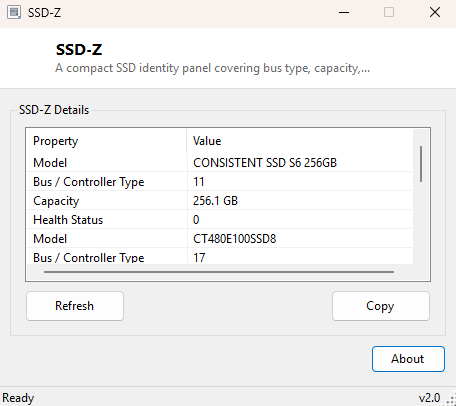This screenshot has height=406, width=456.
Task: Select the Capacity row
Action: coord(220,201)
